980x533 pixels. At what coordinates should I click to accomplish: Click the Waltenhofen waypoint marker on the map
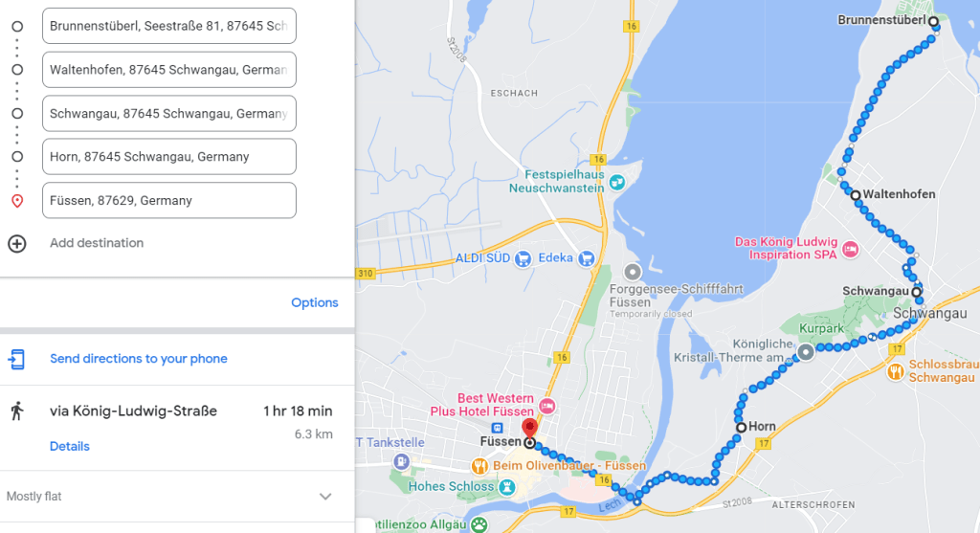tap(855, 195)
